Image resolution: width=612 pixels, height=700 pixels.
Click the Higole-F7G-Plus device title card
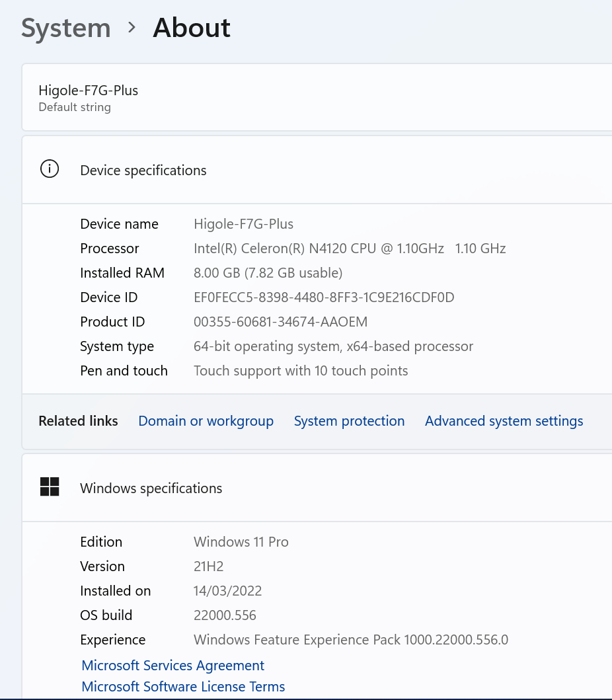click(317, 97)
